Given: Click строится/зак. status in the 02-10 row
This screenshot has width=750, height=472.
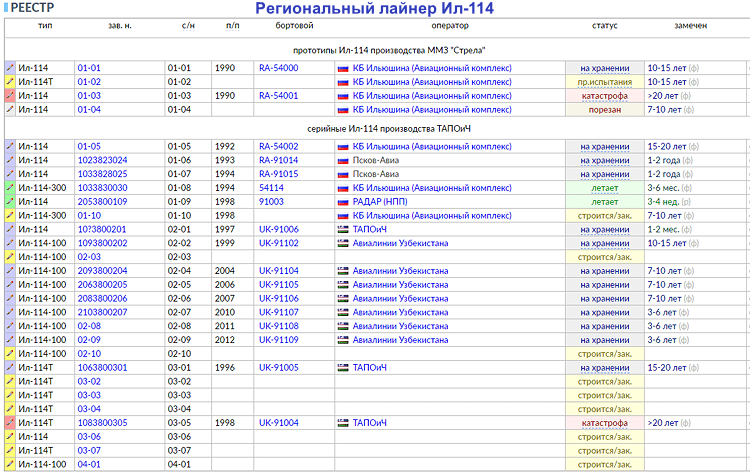Looking at the screenshot, I should pos(605,354).
